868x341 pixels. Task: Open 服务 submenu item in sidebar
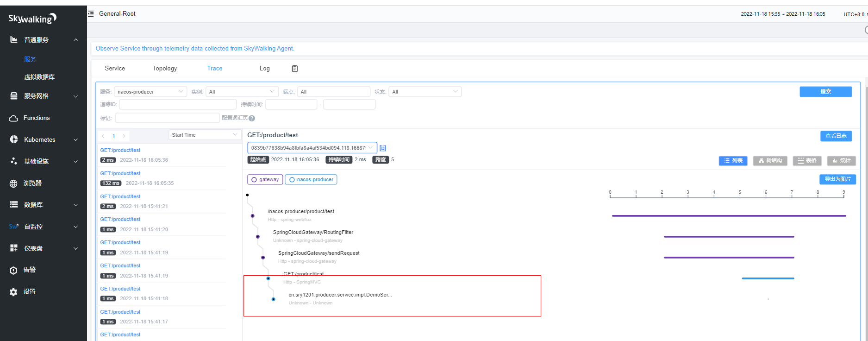(30, 59)
